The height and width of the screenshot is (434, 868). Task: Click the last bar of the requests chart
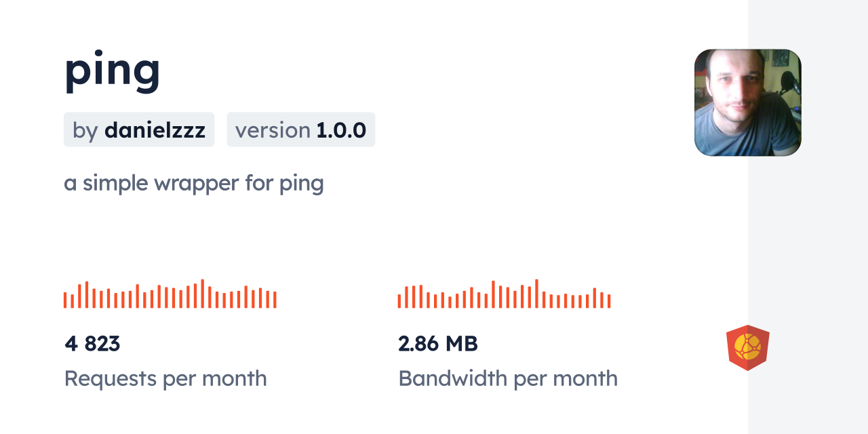tap(275, 300)
